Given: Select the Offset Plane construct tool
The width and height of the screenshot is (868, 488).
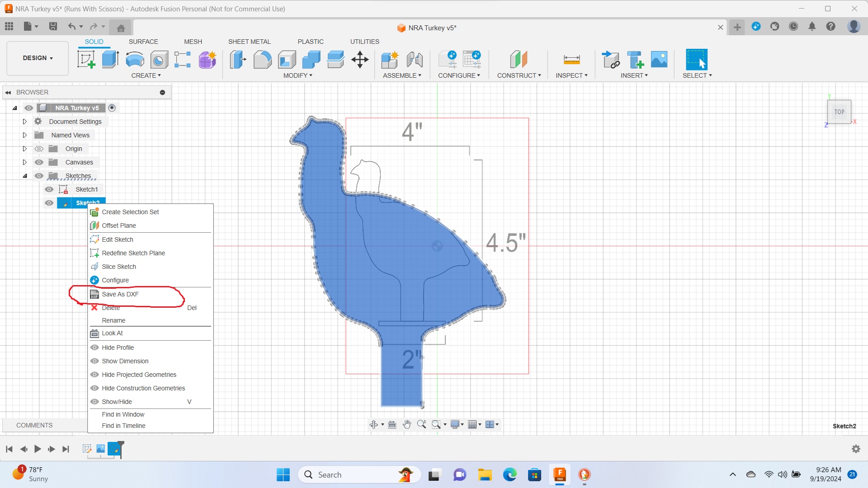Looking at the screenshot, I should click(519, 60).
